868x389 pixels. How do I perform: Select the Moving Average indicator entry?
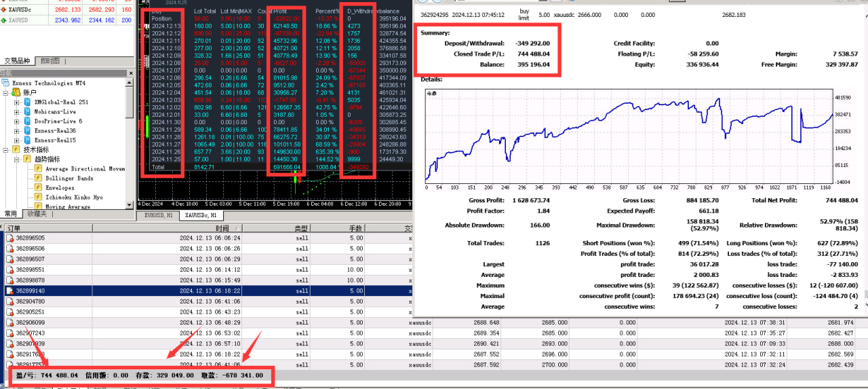(68, 206)
